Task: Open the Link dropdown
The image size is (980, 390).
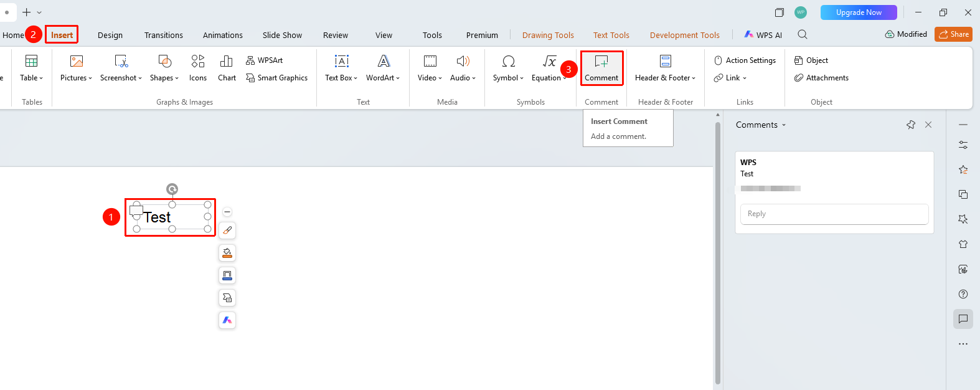Action: point(730,78)
